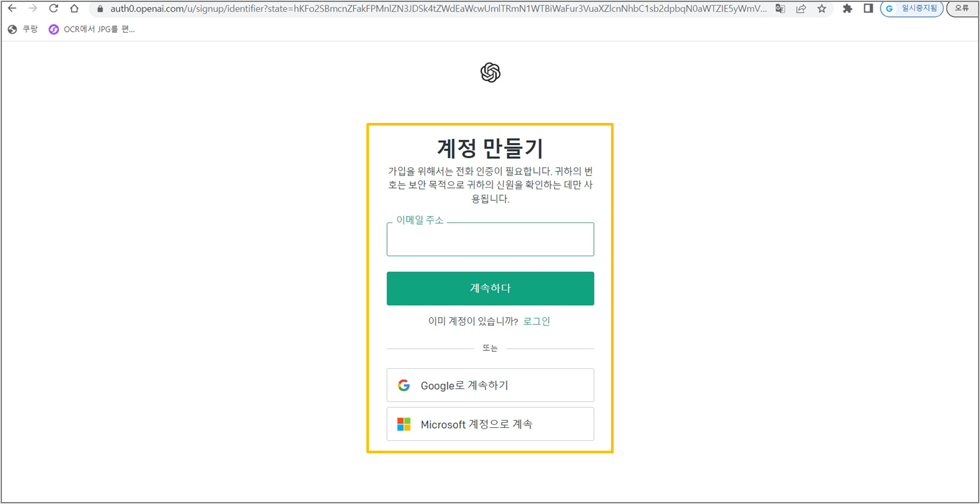Click the browser home icon
This screenshot has height=504, width=980.
(x=74, y=9)
